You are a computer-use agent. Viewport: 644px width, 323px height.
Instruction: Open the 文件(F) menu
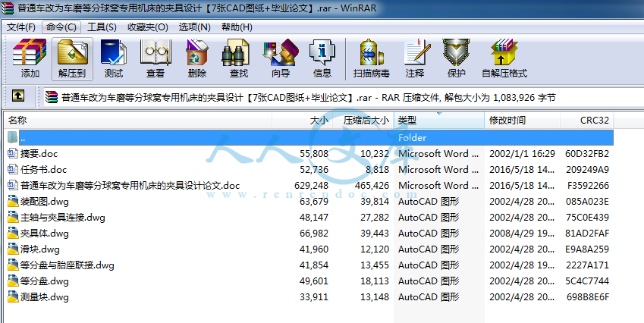click(21, 27)
